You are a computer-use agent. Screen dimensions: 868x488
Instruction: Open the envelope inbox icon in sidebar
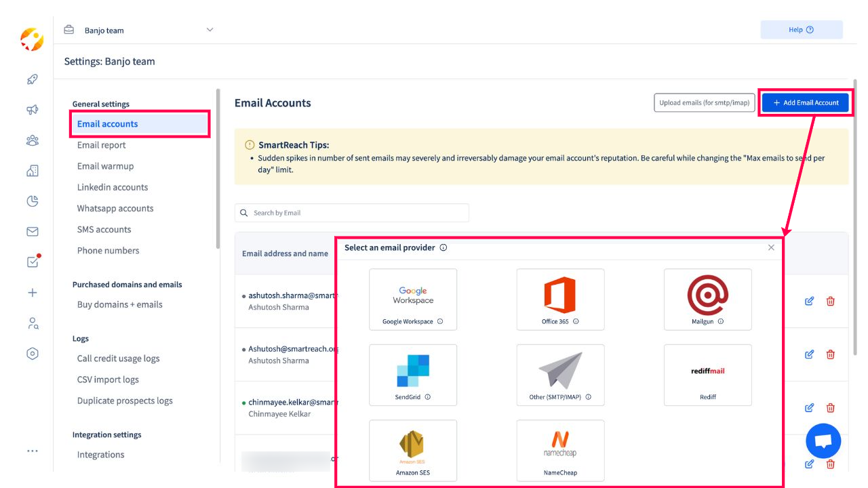pos(32,232)
